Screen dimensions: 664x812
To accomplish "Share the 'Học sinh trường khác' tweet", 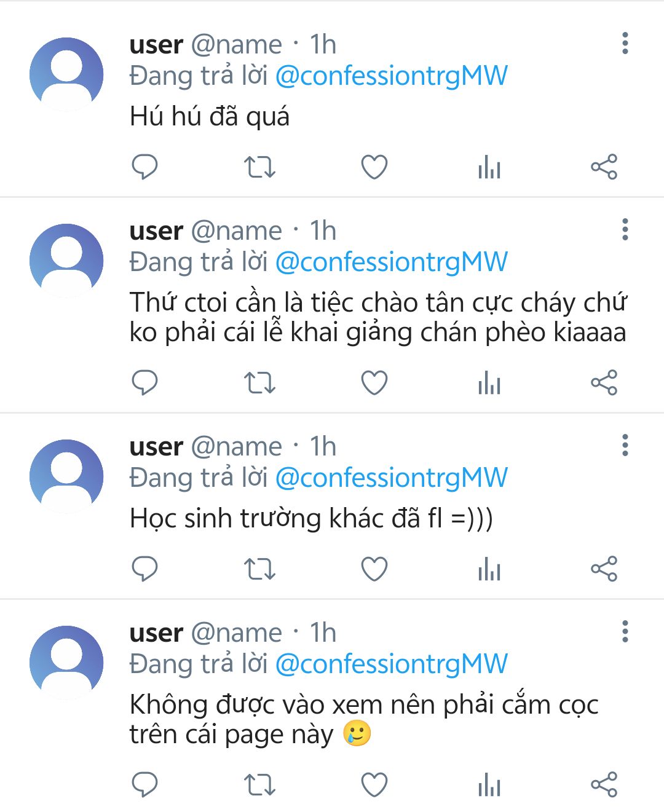I will coord(604,569).
